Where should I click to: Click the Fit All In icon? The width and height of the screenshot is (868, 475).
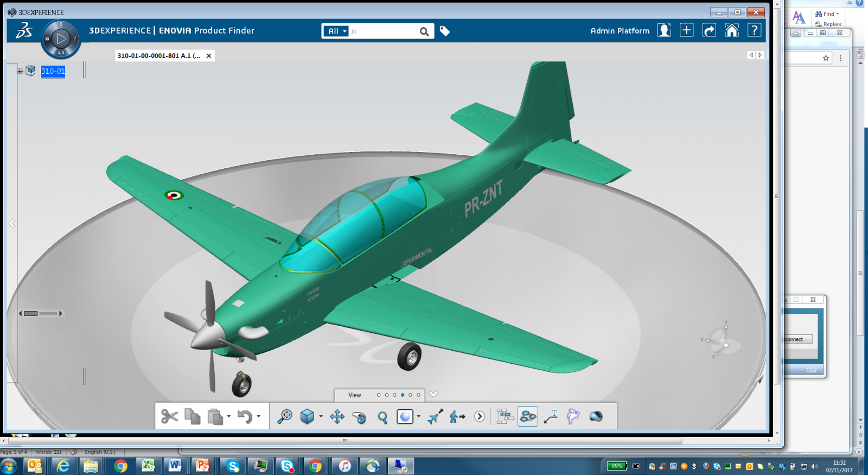tap(284, 416)
